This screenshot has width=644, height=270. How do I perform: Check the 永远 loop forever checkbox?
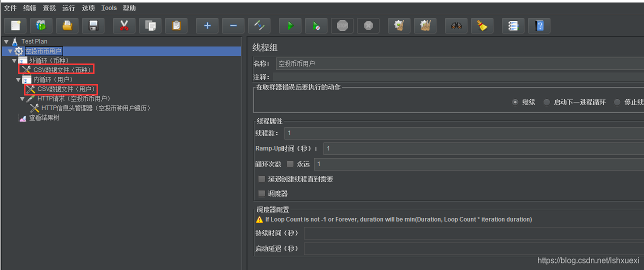point(290,164)
